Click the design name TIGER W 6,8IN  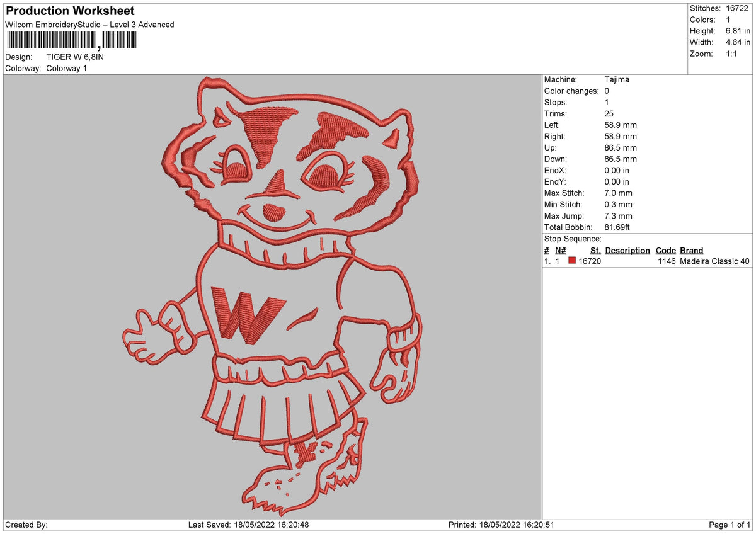[x=76, y=57]
